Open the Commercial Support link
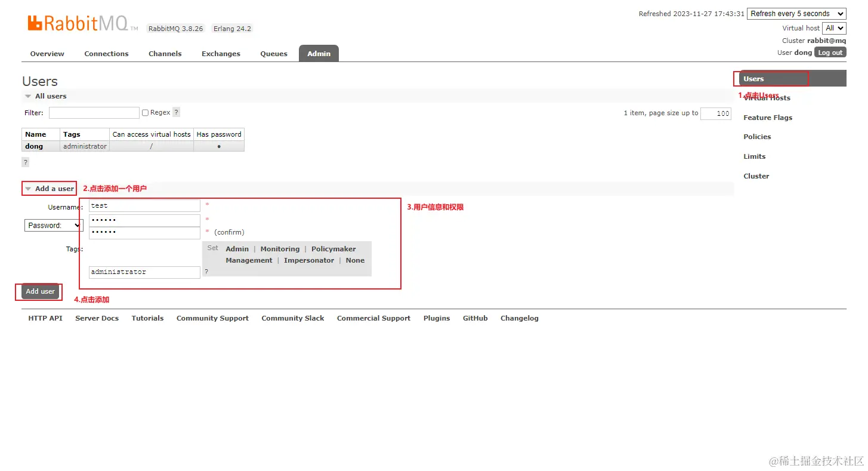The width and height of the screenshot is (868, 471). [x=373, y=318]
